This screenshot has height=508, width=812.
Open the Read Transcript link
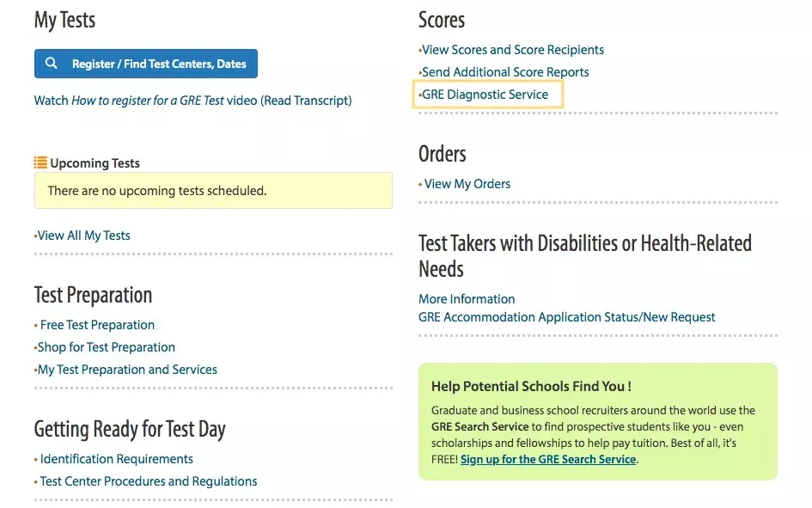[308, 101]
